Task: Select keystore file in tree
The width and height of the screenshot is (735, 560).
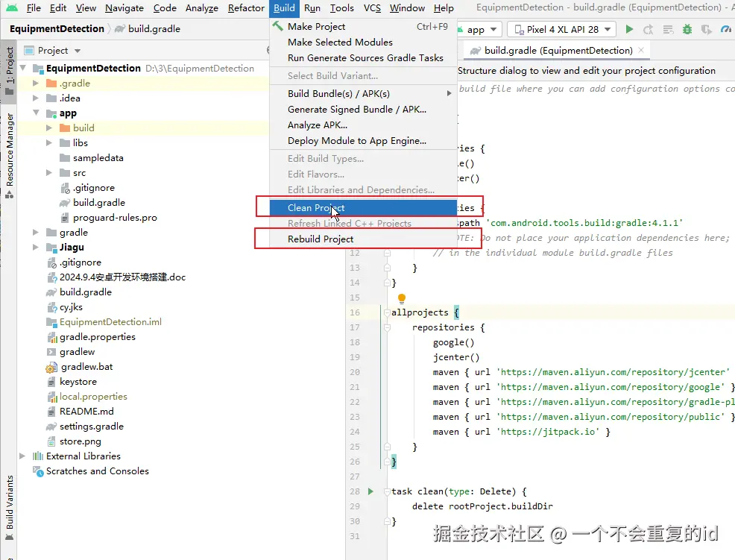Action: point(78,382)
